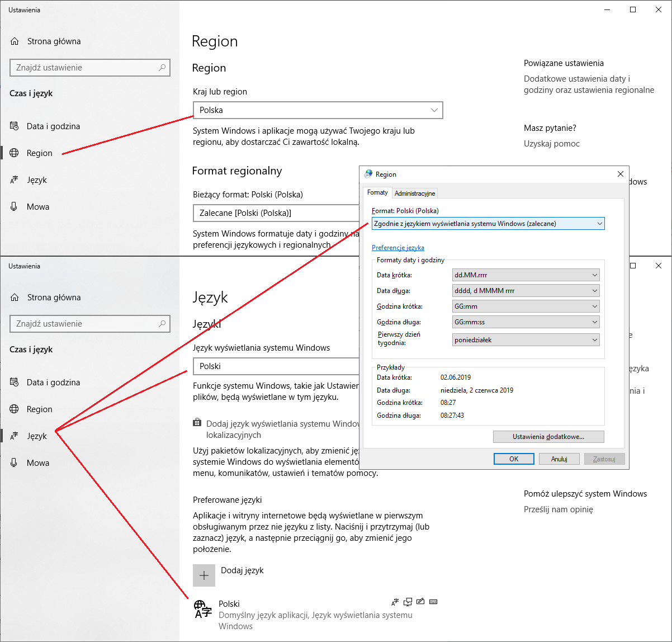
Task: Click the Region globe icon in lower Settings window
Action: [x=15, y=409]
